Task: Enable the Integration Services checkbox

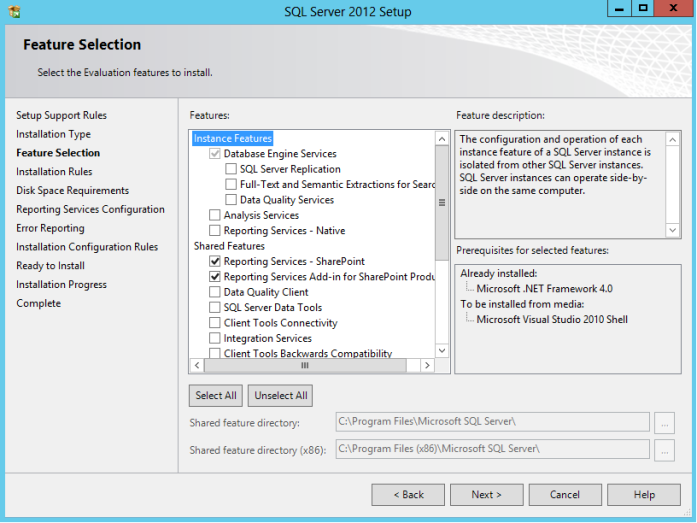Action: point(215,338)
